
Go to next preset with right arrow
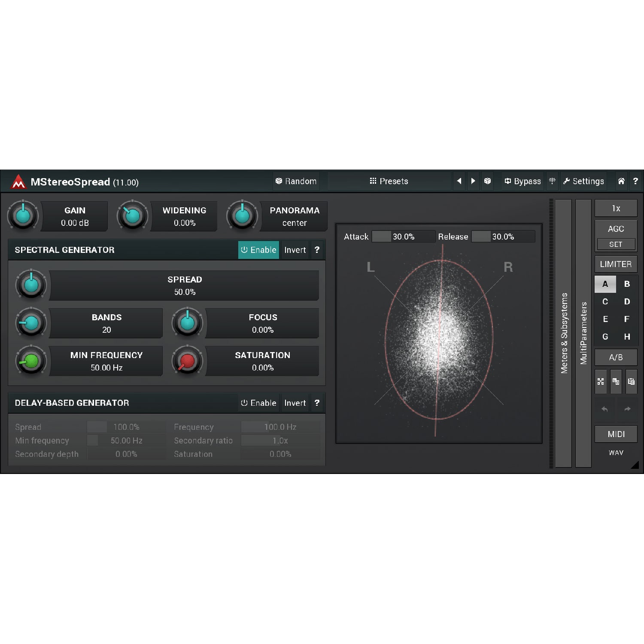tap(473, 181)
